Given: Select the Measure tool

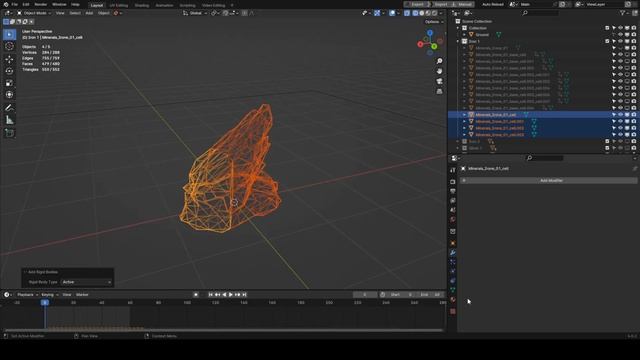Looking at the screenshot, I should pyautogui.click(x=9, y=120).
